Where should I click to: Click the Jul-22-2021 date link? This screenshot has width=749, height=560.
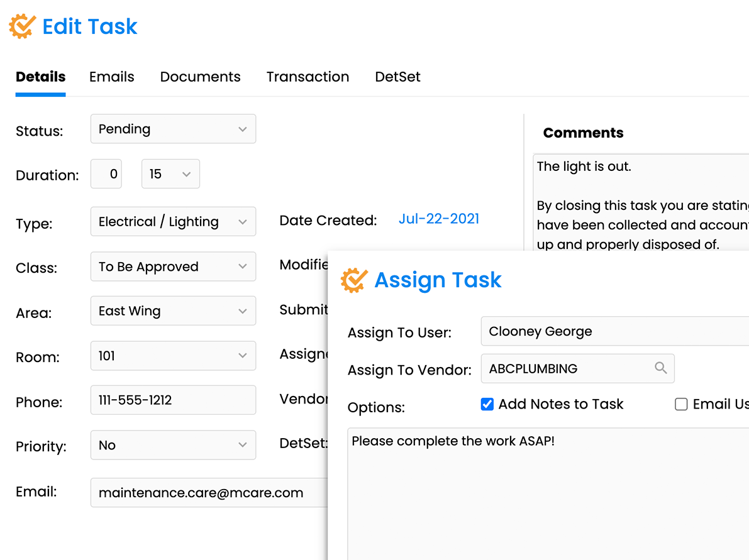[438, 219]
